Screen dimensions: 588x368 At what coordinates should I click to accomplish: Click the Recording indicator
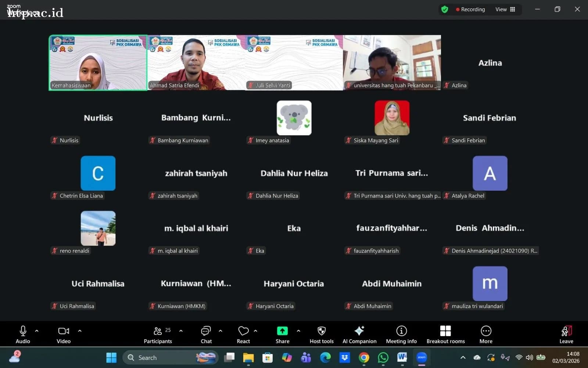[470, 10]
